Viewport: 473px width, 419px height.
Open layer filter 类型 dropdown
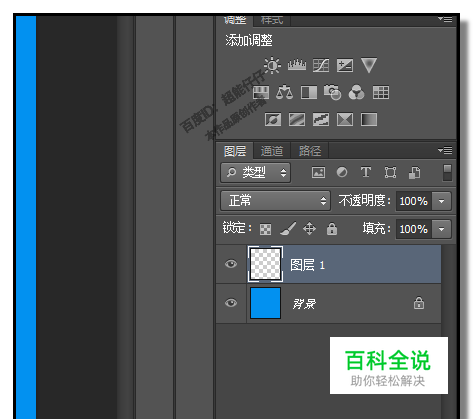[x=255, y=172]
